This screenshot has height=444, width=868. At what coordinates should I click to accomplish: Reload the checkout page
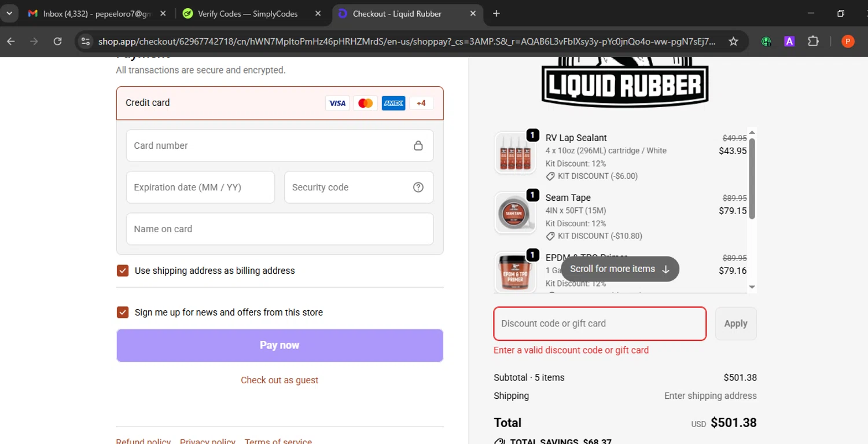(x=57, y=41)
